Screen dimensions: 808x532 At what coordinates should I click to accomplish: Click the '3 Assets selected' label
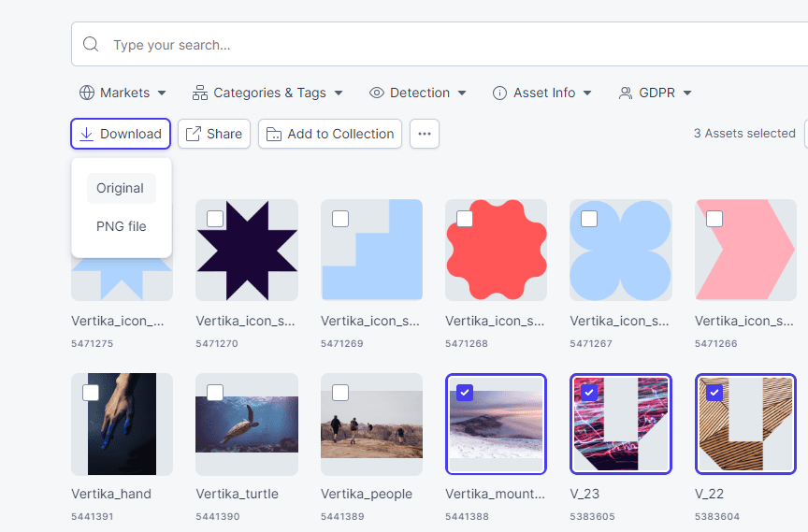[x=744, y=134]
